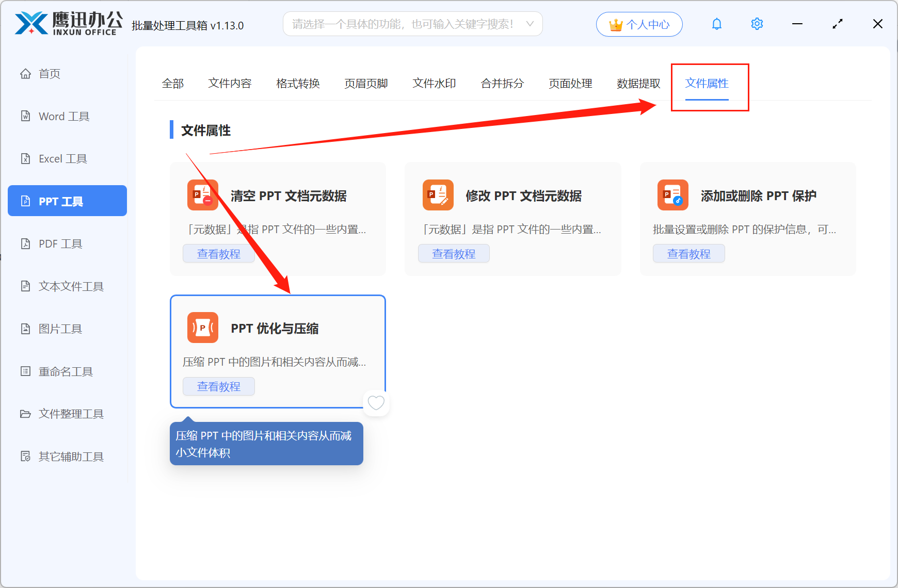Open the 重命名工具 section
Viewport: 898px width, 588px height.
point(65,371)
